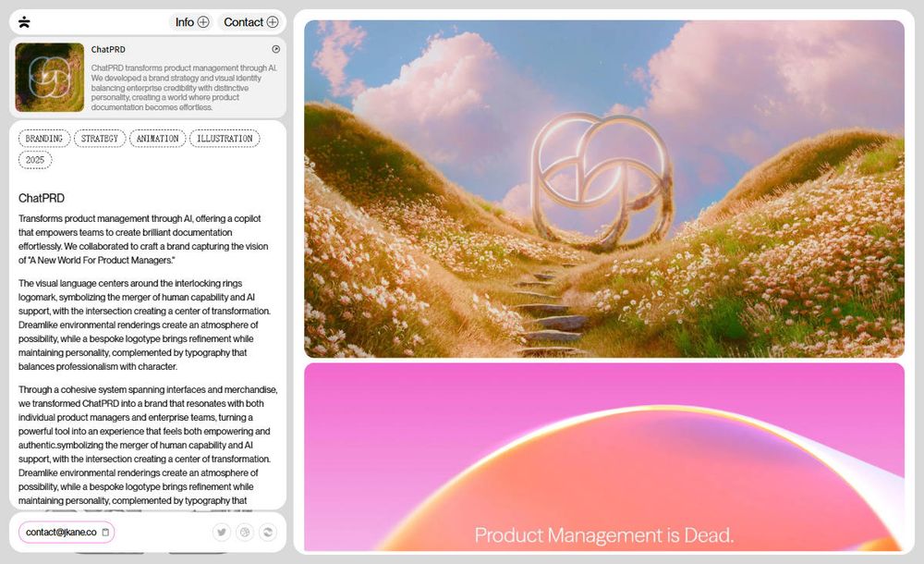Copy the contact@jkane.co email address
Screen dimensions: 924x564
67,533
